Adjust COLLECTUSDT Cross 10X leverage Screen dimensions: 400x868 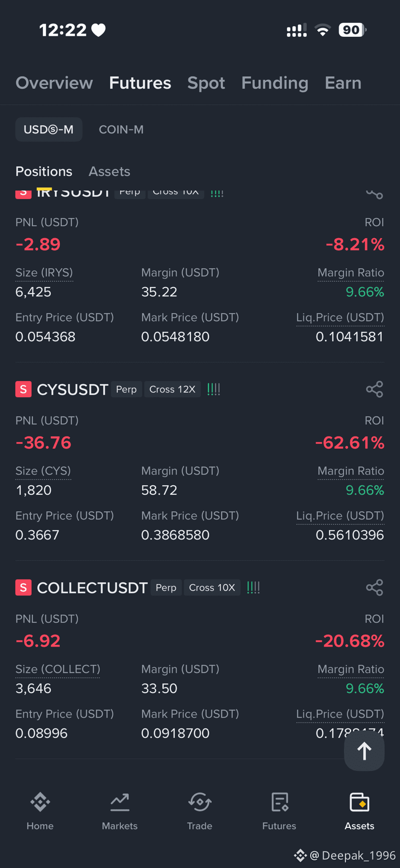212,587
